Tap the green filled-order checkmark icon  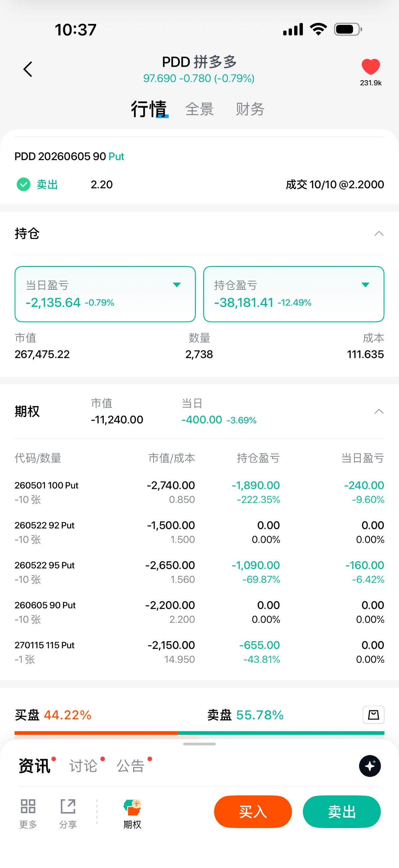(x=24, y=184)
